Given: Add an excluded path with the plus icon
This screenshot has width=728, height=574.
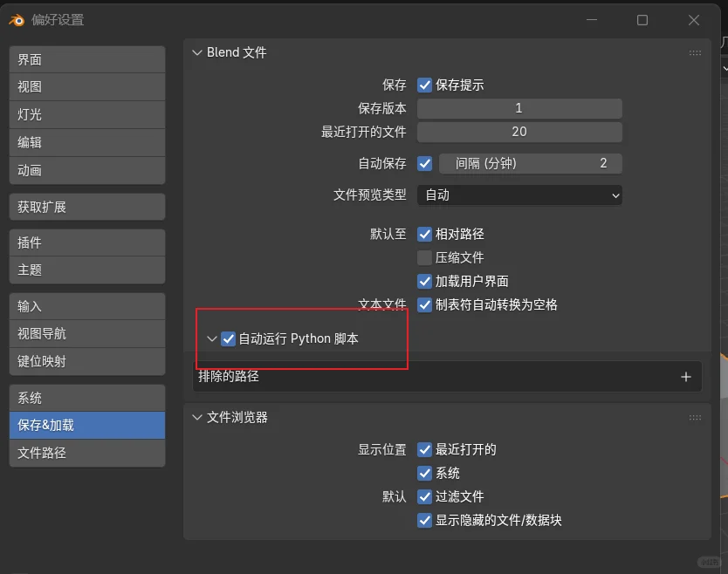Looking at the screenshot, I should tap(686, 376).
